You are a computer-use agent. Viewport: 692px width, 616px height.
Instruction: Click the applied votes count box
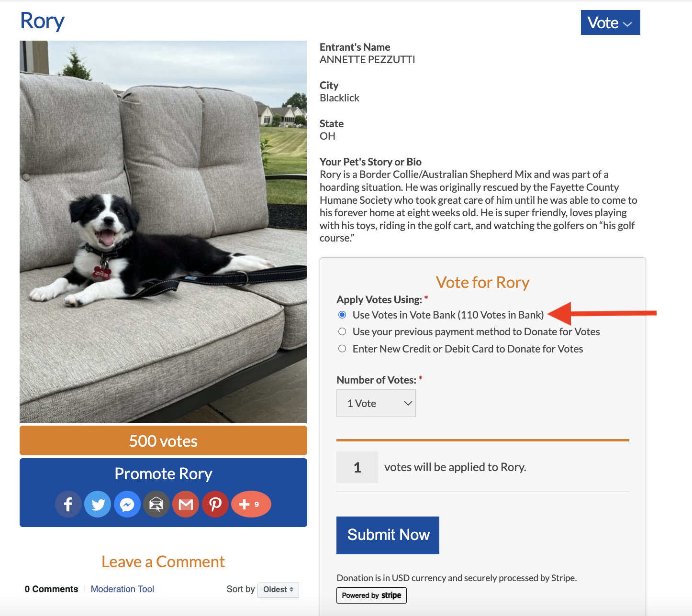pos(357,467)
